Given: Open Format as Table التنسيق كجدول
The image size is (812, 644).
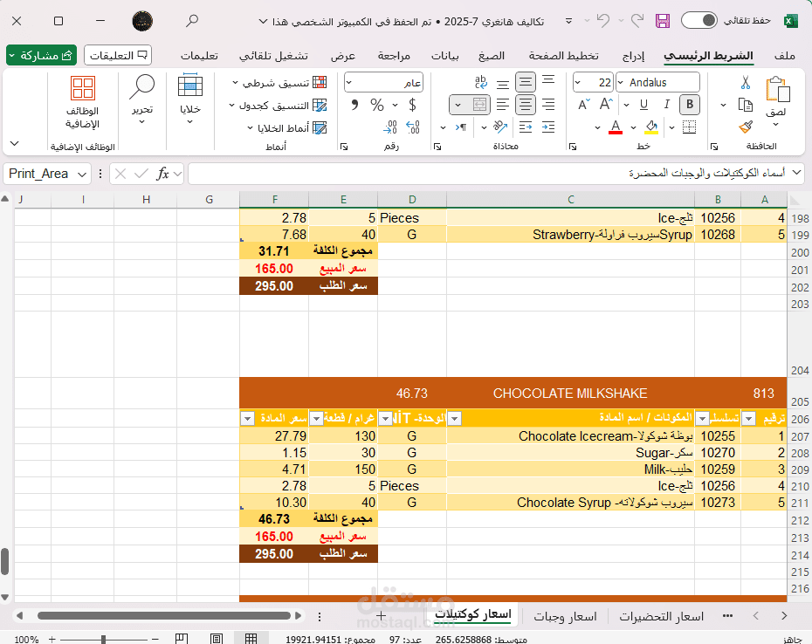Looking at the screenshot, I should (x=279, y=106).
